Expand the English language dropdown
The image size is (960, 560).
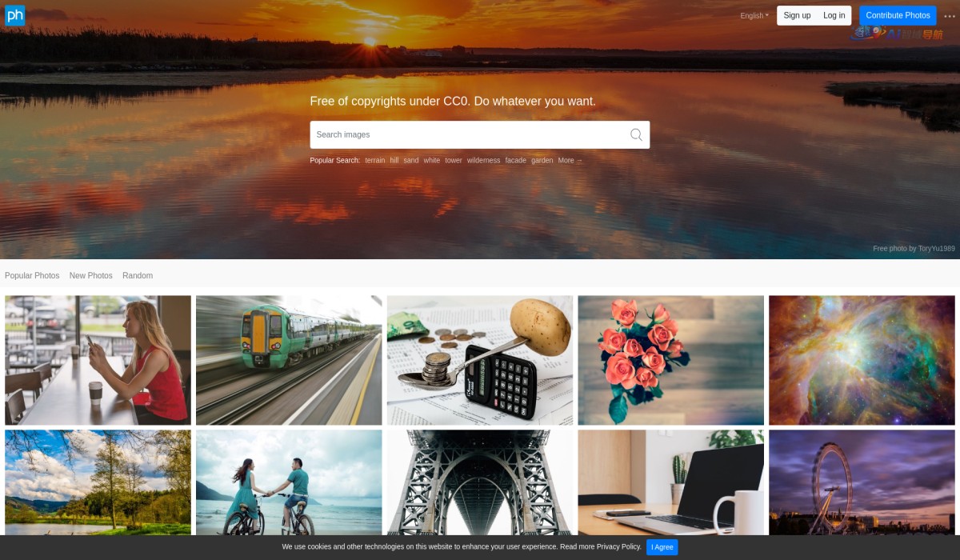pyautogui.click(x=754, y=15)
